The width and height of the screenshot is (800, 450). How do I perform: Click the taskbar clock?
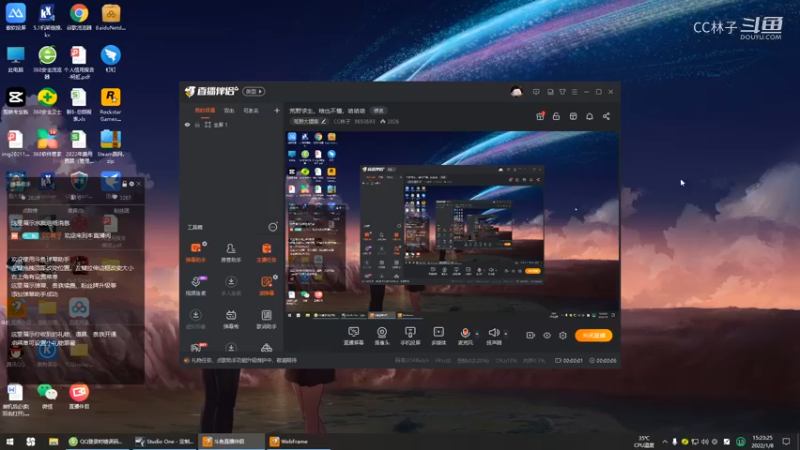click(762, 441)
